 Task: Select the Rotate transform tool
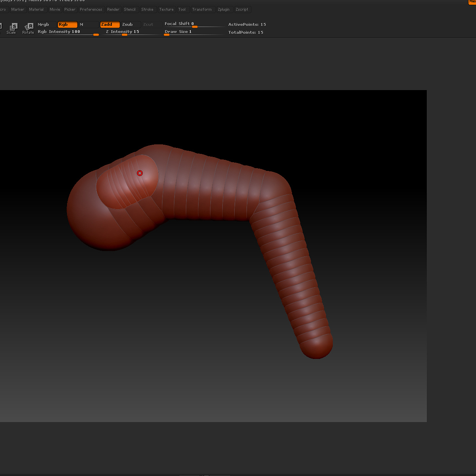[x=28, y=28]
